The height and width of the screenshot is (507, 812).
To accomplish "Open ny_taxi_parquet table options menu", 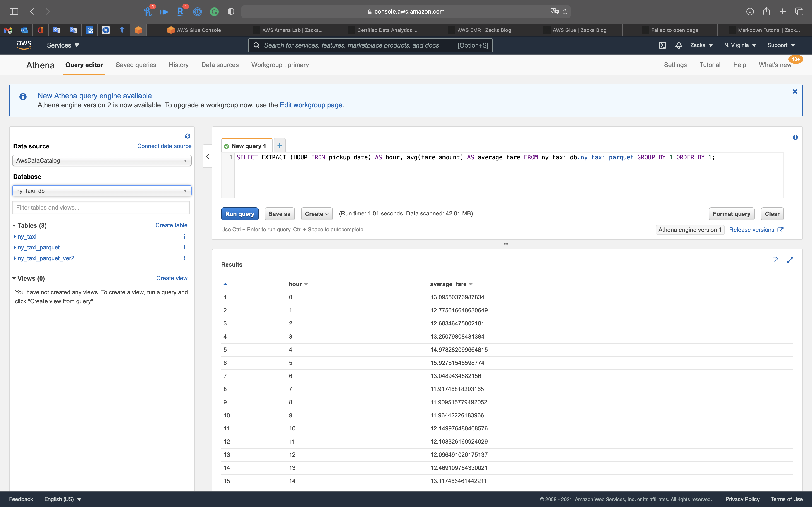I will click(184, 247).
